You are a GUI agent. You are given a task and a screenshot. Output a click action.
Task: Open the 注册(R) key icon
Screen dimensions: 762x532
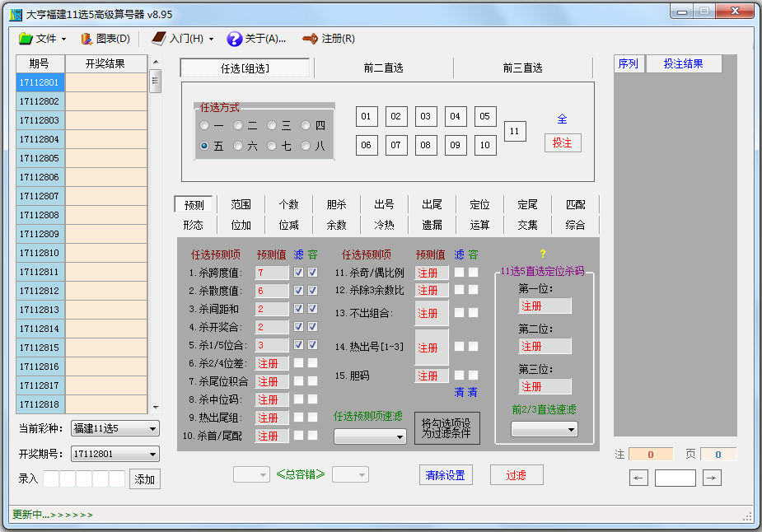pyautogui.click(x=310, y=39)
